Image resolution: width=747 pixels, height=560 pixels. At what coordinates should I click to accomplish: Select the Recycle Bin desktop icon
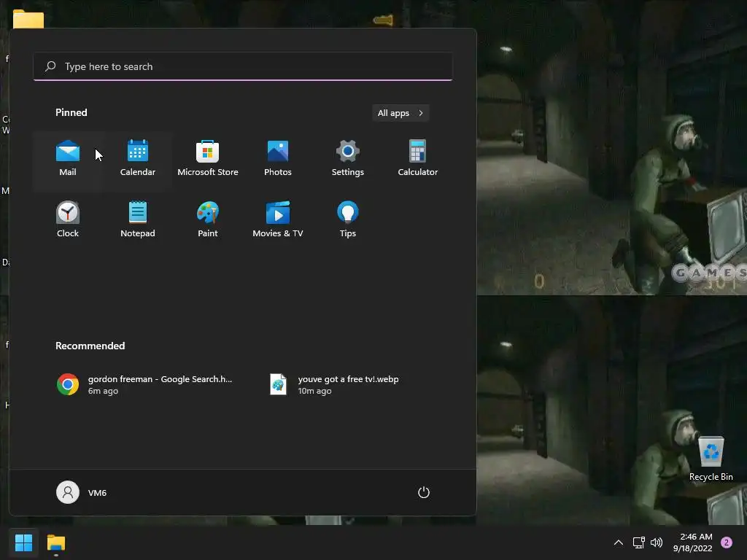coord(711,459)
